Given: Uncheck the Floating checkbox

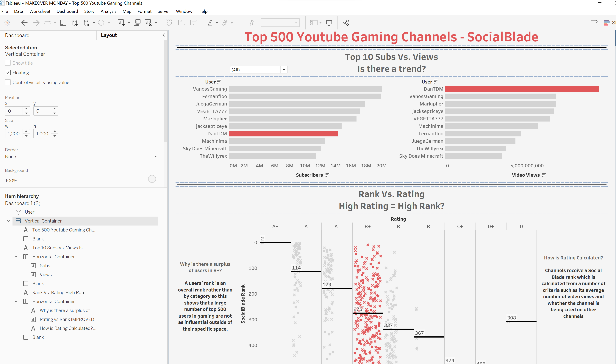Looking at the screenshot, I should pyautogui.click(x=8, y=73).
